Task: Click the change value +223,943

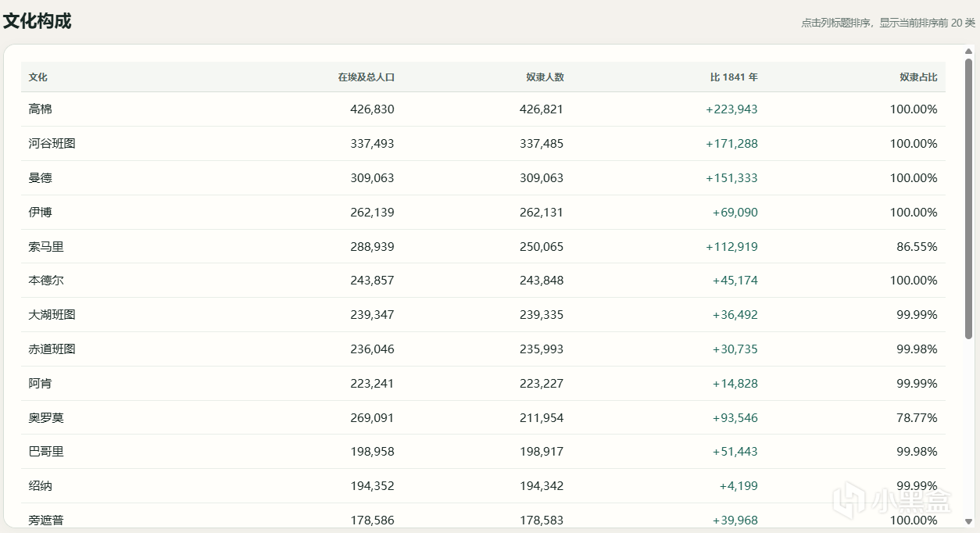Action: [732, 109]
